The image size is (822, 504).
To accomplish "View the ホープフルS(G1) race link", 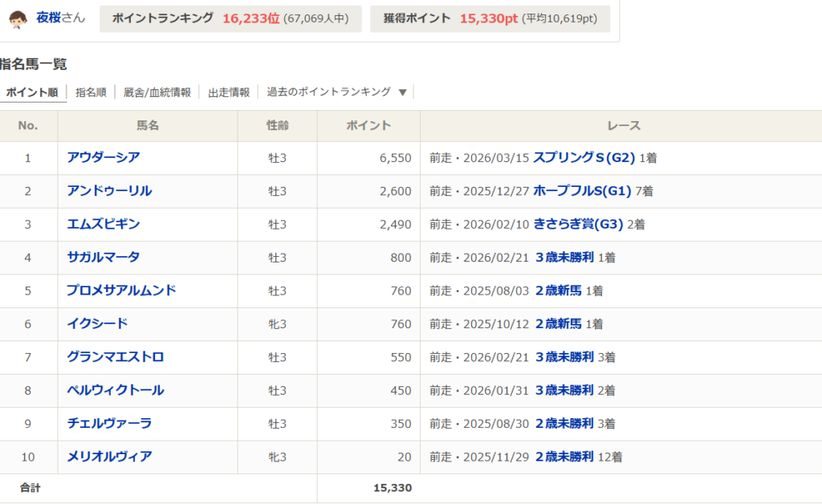I will (x=582, y=191).
